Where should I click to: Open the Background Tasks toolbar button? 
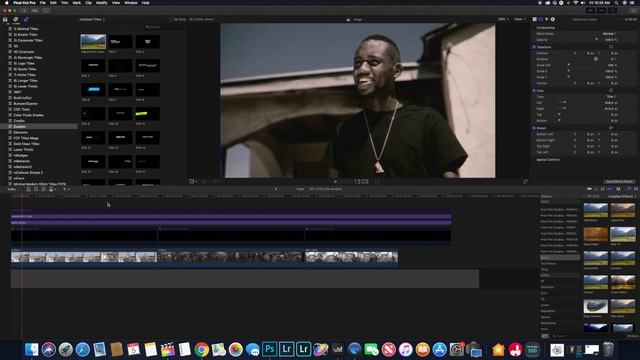pos(46,11)
